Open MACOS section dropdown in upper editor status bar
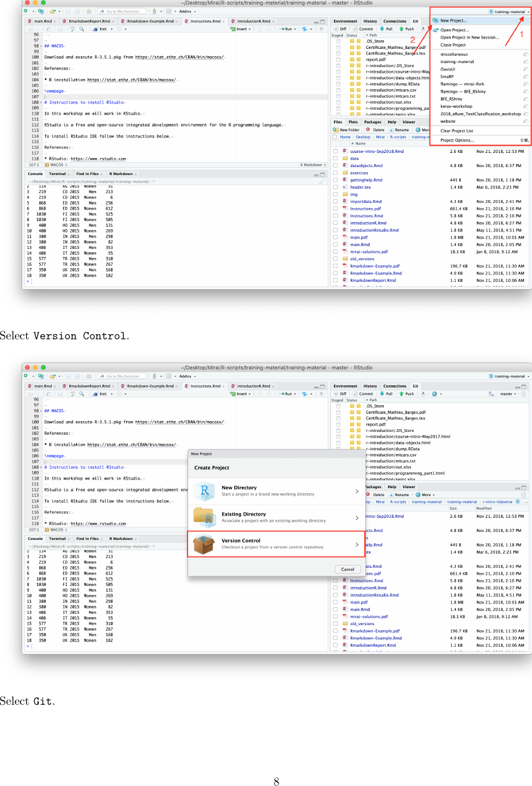The height and width of the screenshot is (786, 532). tap(56, 165)
